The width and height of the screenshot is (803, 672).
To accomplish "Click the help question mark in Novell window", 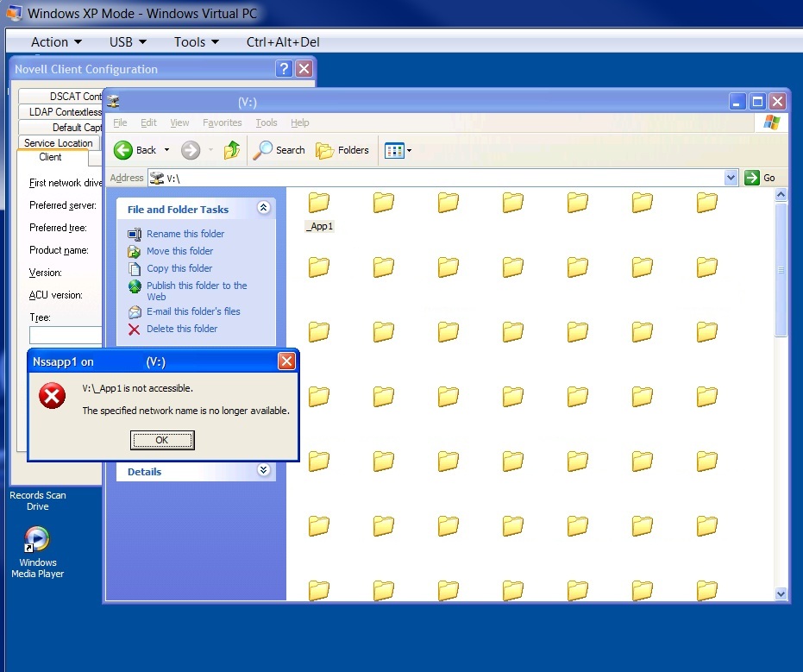I will 285,69.
